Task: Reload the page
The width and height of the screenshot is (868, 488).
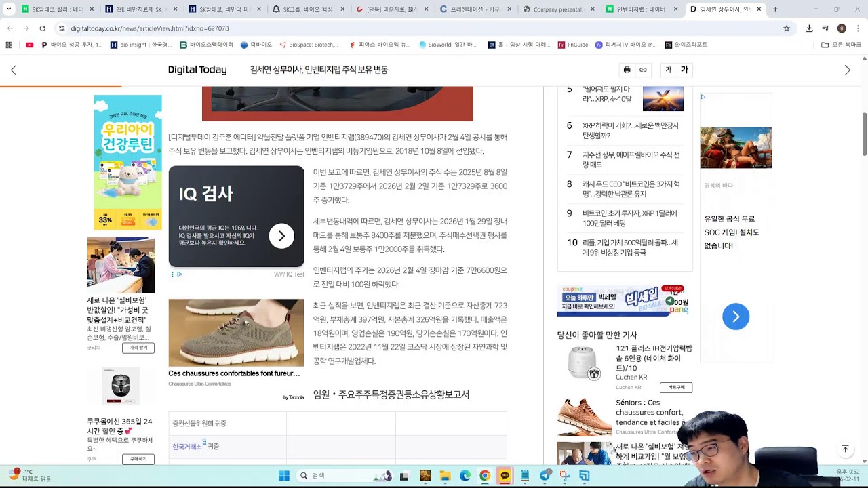Action: [42, 28]
